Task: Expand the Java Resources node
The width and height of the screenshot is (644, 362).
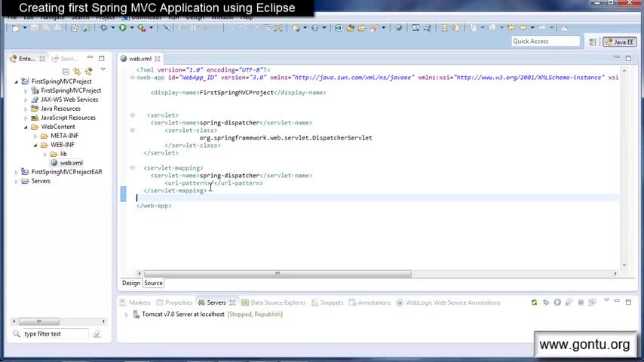Action: tap(26, 109)
